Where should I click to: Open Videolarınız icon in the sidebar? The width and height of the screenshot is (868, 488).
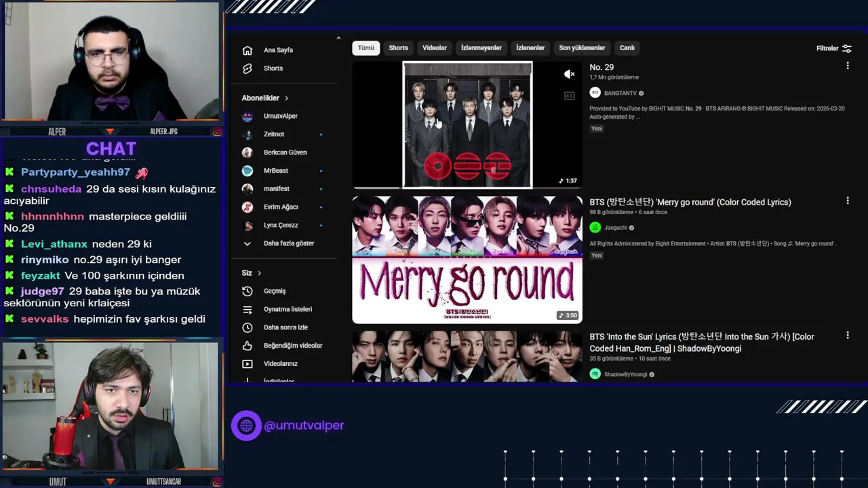click(248, 364)
